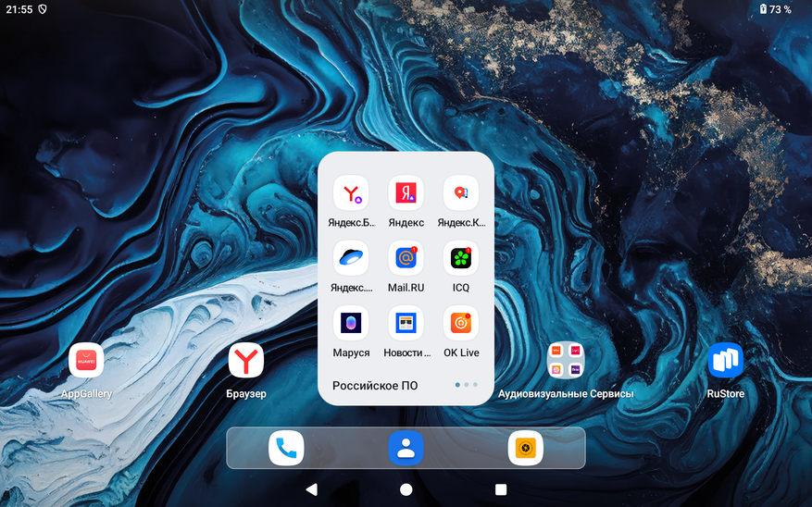Tap the Android home navigation button
This screenshot has width=812, height=507.
406,489
